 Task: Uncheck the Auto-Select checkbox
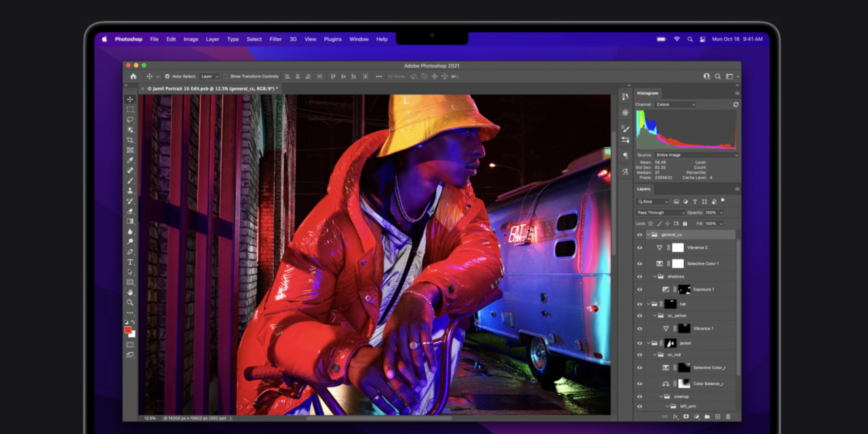(x=167, y=77)
